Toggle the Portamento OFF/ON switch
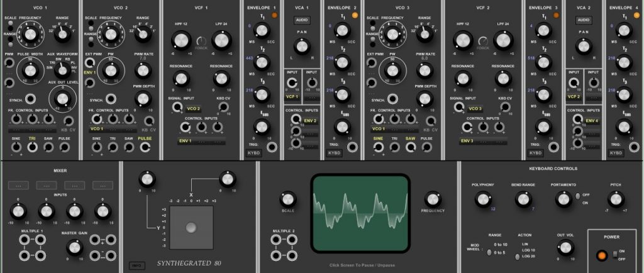Screen dimensions: 644x273 click(x=577, y=196)
